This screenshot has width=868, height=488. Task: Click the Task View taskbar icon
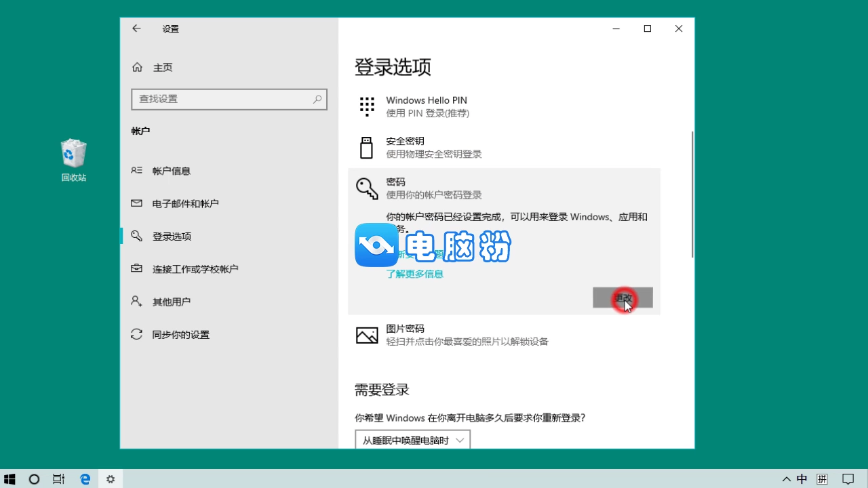point(58,479)
